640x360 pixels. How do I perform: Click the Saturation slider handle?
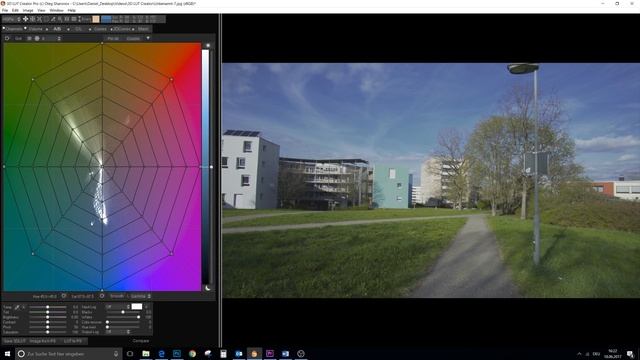(x=48, y=332)
